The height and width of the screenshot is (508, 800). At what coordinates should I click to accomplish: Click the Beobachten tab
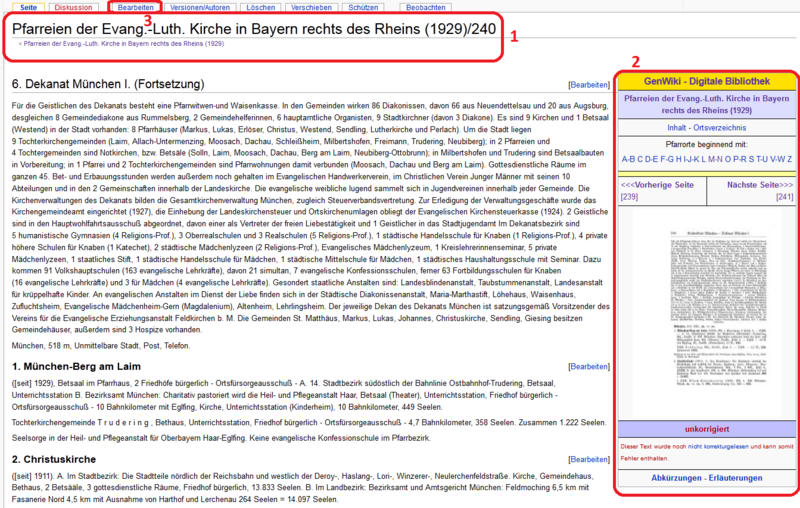[x=427, y=7]
